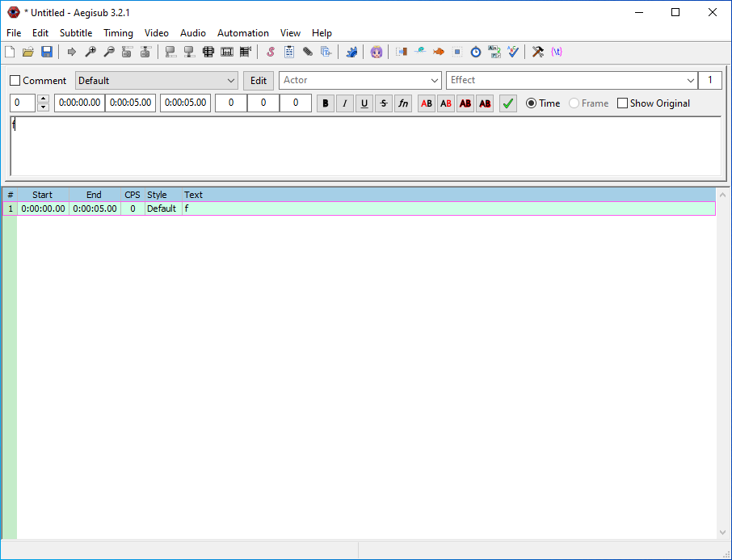732x560 pixels.
Task: Open the Translation Assistant icon
Action: (494, 52)
